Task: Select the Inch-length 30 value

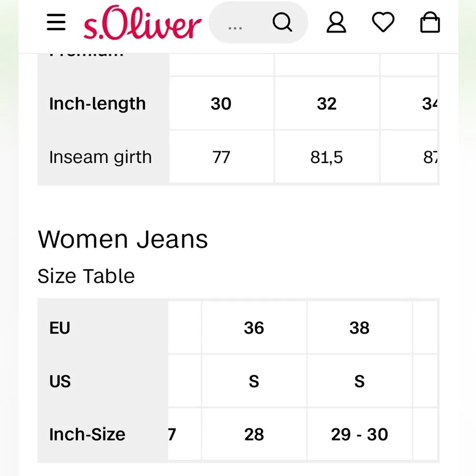Action: pos(221,103)
